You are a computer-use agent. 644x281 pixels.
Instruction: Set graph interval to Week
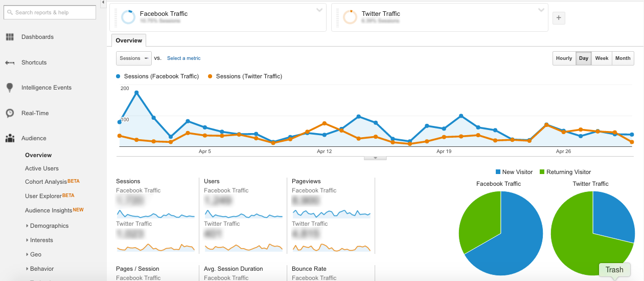[x=602, y=58]
